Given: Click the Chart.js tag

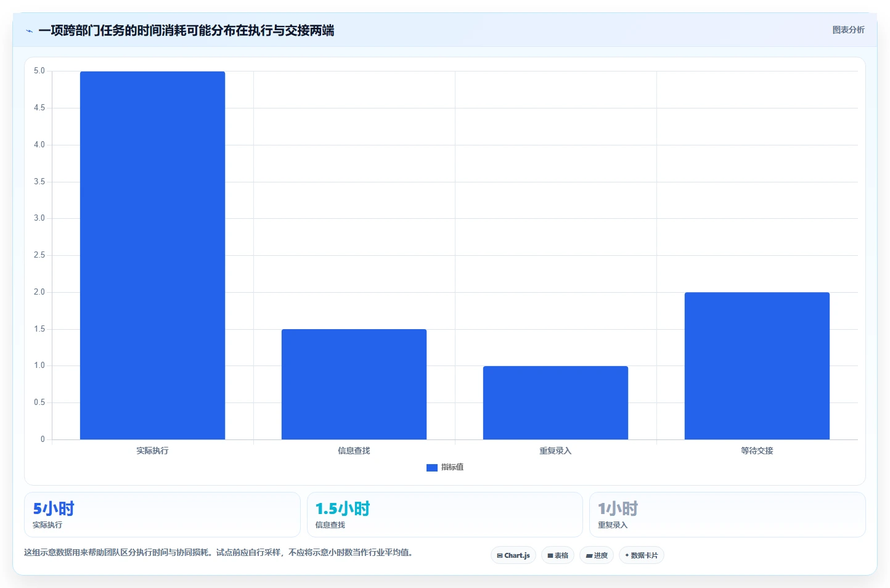Looking at the screenshot, I should (x=513, y=555).
